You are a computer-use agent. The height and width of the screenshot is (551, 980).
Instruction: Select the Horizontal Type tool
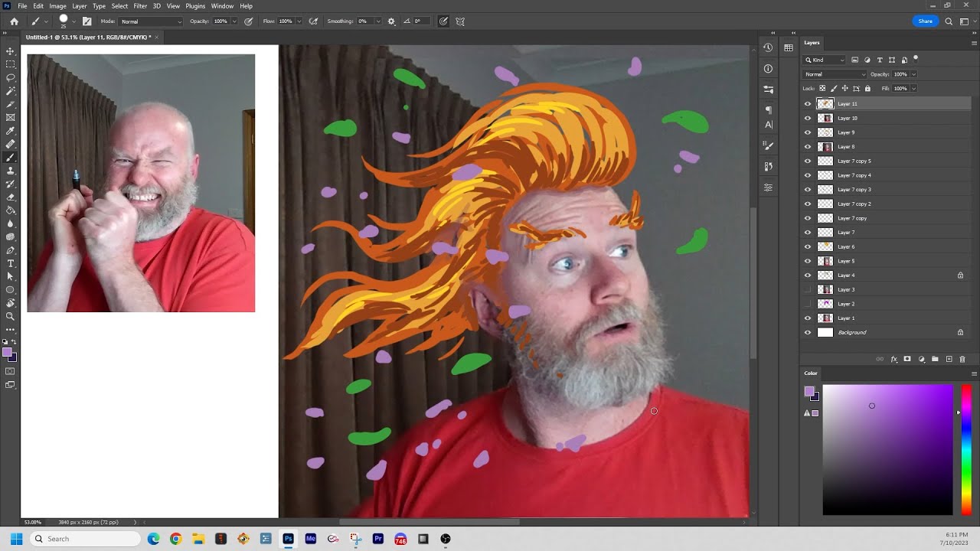point(10,263)
